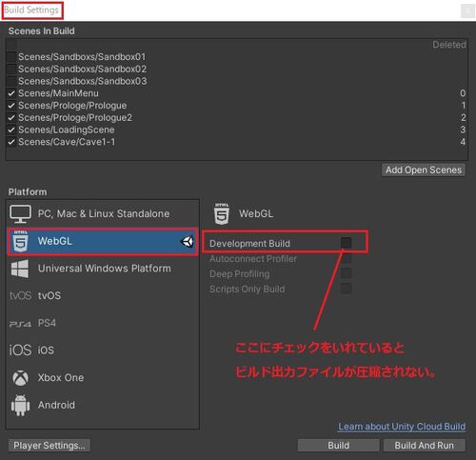Viewport: 476px width, 460px height.
Task: Click the Android robot icon
Action: click(x=20, y=405)
